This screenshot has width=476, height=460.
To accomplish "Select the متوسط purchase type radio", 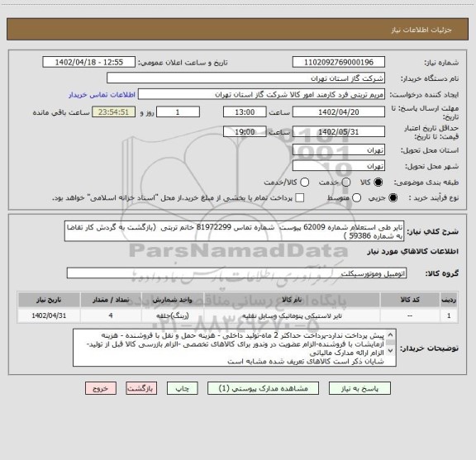I will click(x=356, y=198).
